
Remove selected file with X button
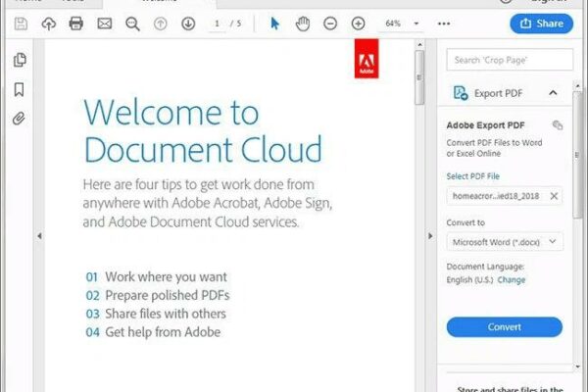tap(554, 196)
